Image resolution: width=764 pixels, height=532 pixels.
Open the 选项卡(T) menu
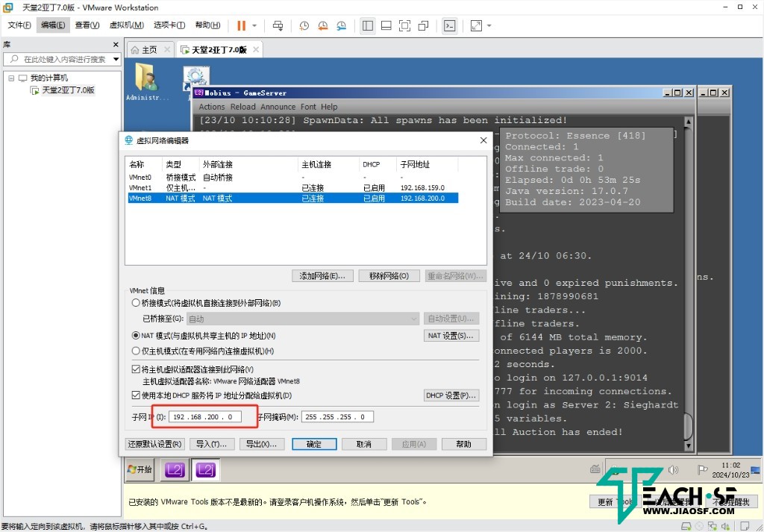coord(169,25)
